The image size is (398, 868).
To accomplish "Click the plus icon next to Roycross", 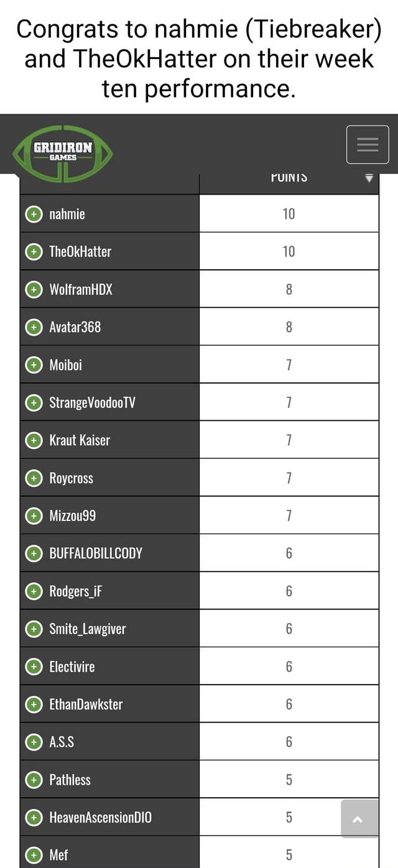I will point(34,477).
